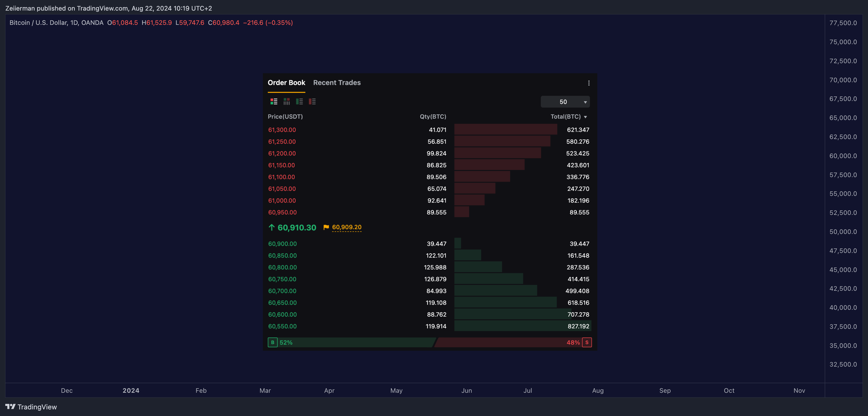Click the Aug label on the time axis

(598, 390)
